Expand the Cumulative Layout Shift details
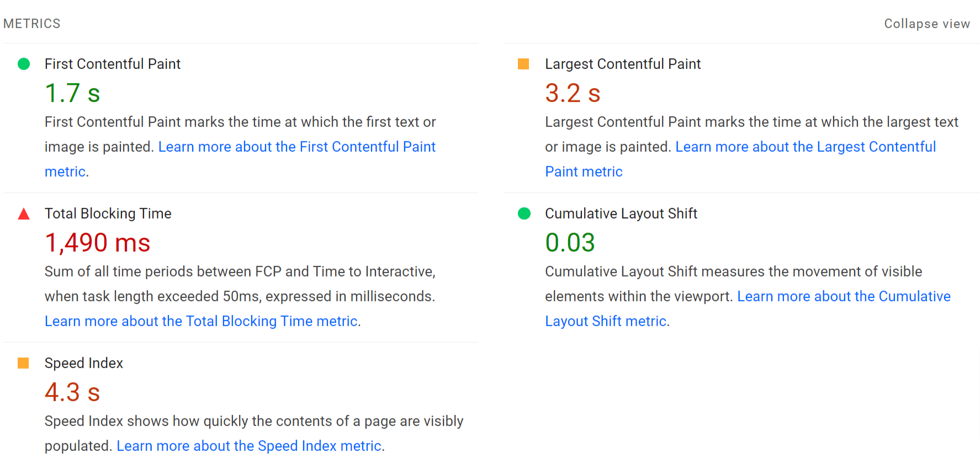The width and height of the screenshot is (980, 457). coord(621,214)
